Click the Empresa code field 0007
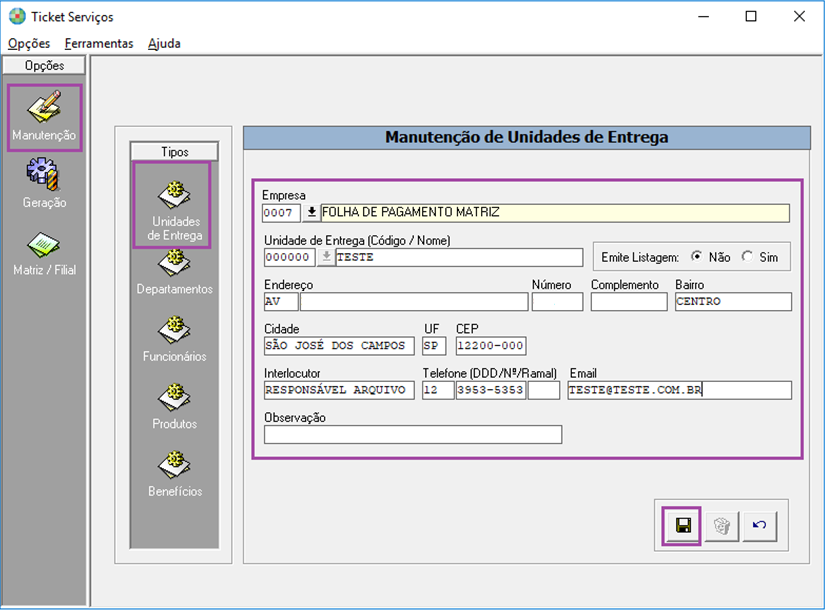 tap(281, 213)
